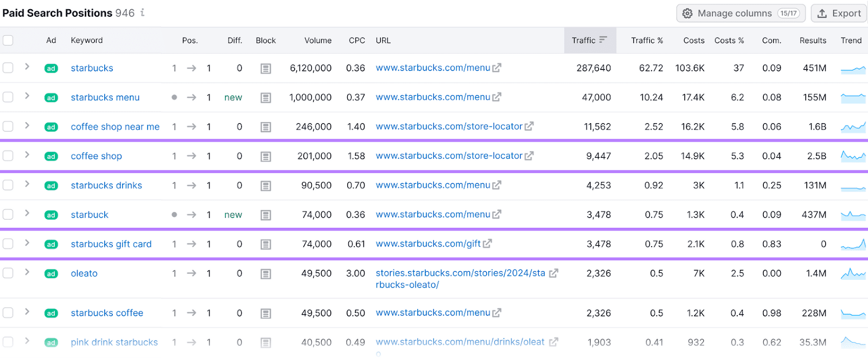Viewport: 868px width, 359px height.
Task: Click the green ad badge for oleato
Action: [x=51, y=274]
